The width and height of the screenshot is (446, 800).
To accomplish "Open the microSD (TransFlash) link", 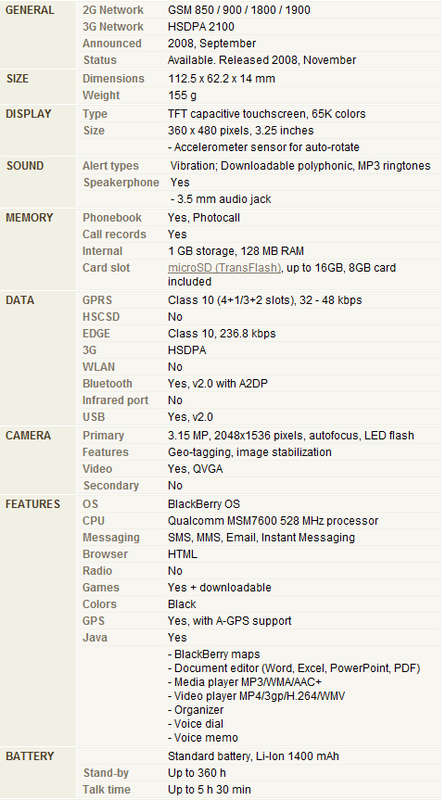I will (x=224, y=268).
